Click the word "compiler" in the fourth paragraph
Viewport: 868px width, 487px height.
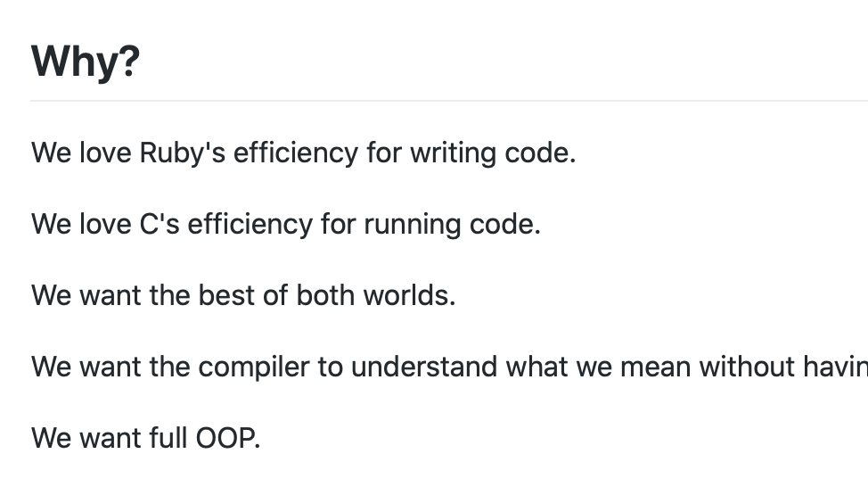point(253,367)
